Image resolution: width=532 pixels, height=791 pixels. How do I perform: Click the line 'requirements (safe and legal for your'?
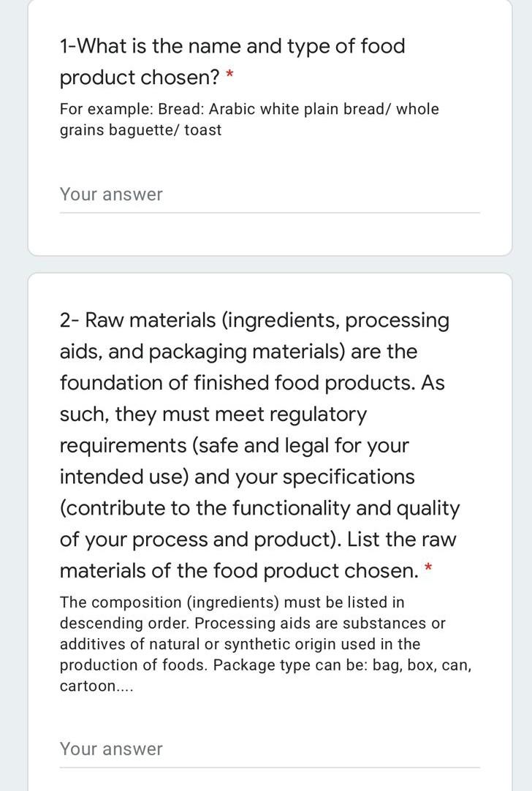(x=235, y=446)
